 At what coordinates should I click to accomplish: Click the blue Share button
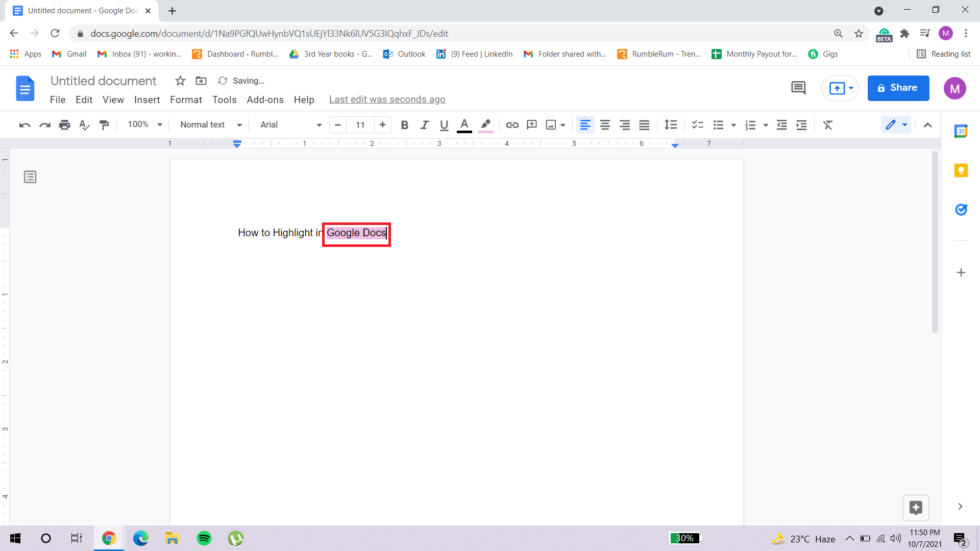[898, 88]
